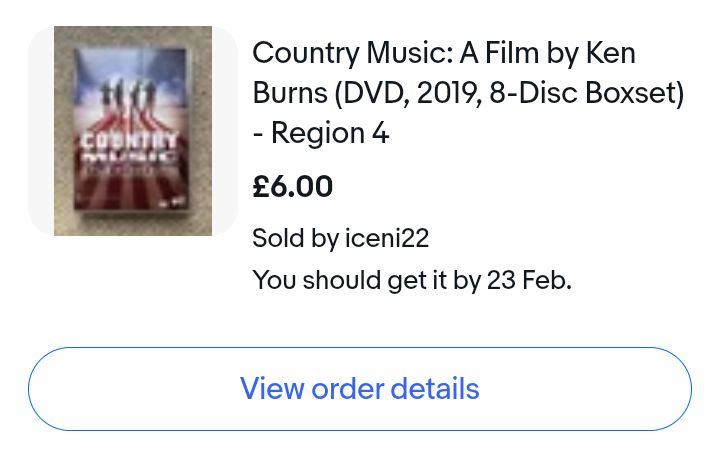Click the silhouetted figures on DVD cover
Screen dimensions: 720x466
pyautogui.click(x=128, y=95)
